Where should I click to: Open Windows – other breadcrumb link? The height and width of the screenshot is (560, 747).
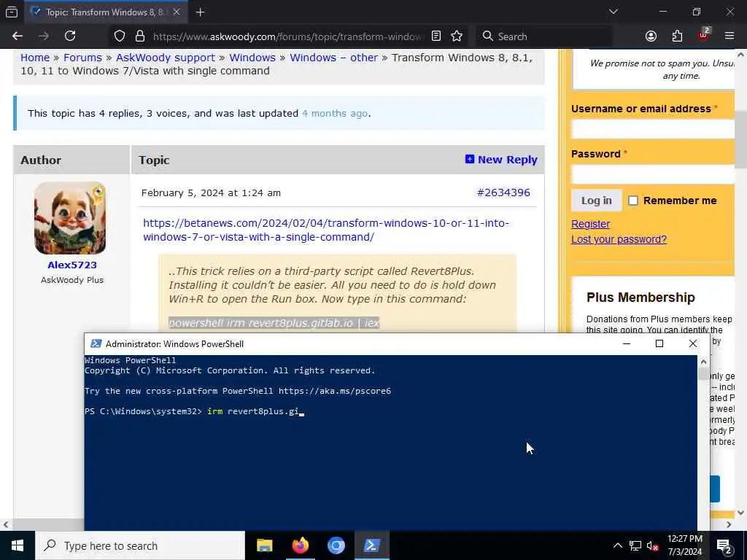(333, 58)
